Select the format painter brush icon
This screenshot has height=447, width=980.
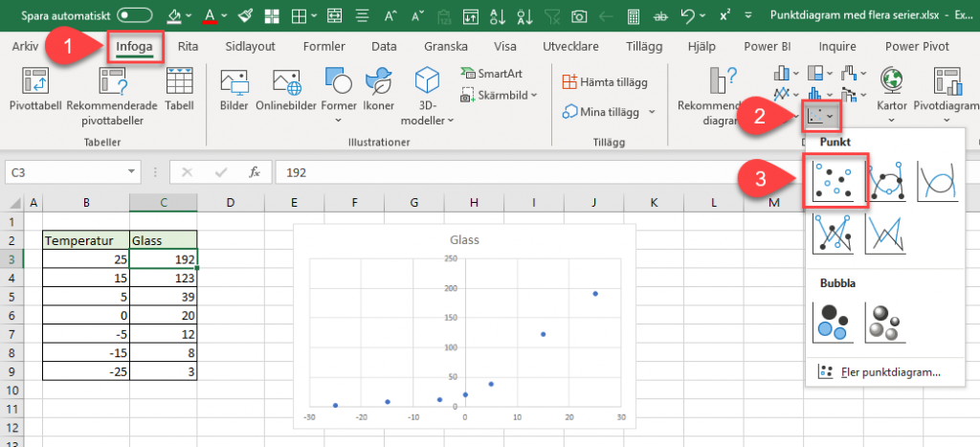[x=245, y=15]
